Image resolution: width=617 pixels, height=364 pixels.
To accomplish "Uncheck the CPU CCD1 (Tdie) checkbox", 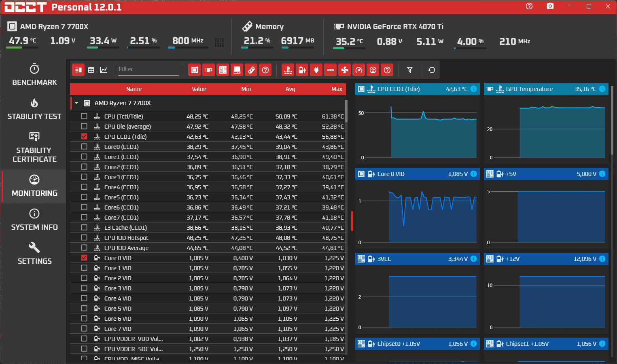I will pos(84,136).
